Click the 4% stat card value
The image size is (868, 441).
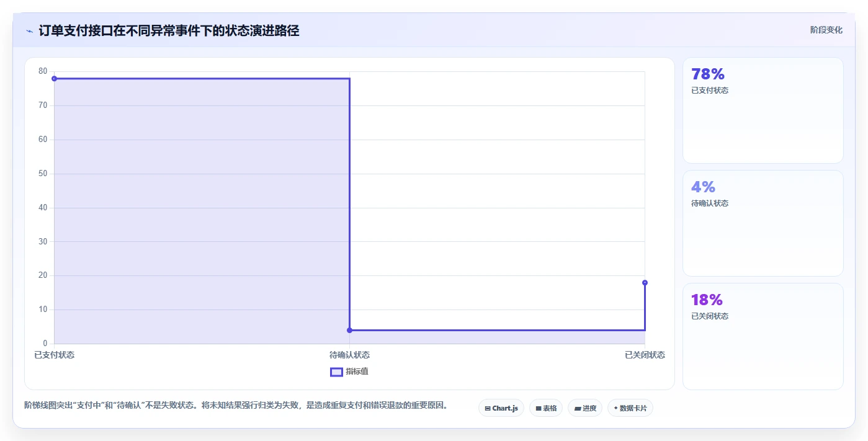[x=704, y=187]
